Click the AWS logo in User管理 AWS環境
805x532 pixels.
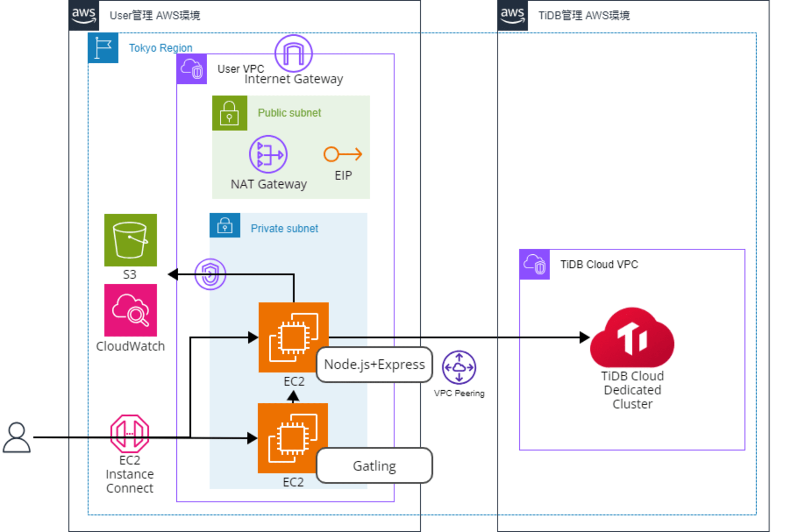click(84, 15)
